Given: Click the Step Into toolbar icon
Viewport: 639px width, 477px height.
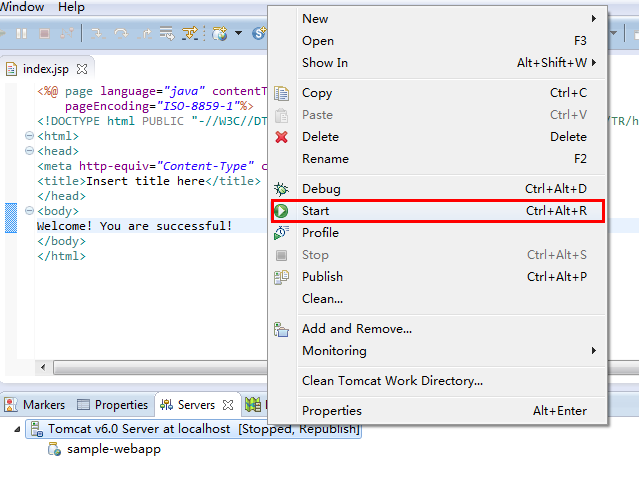Looking at the screenshot, I should pos(98,33).
